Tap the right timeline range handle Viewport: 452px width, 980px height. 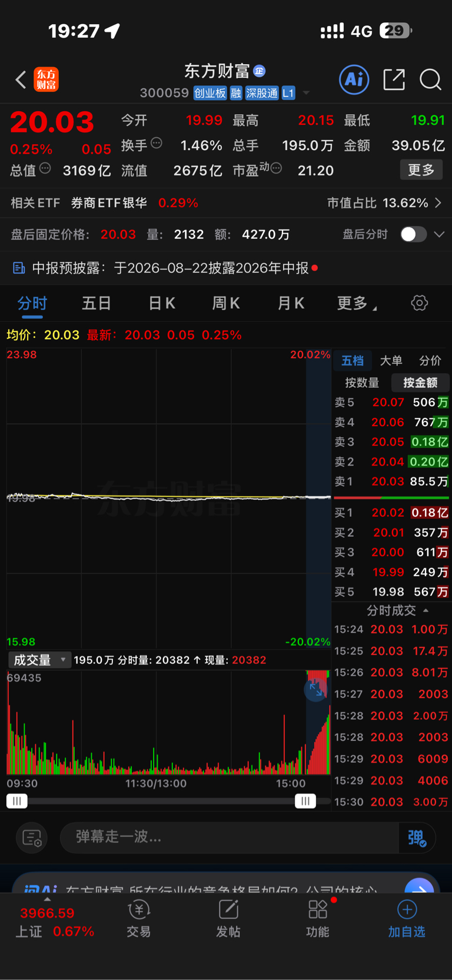[305, 801]
